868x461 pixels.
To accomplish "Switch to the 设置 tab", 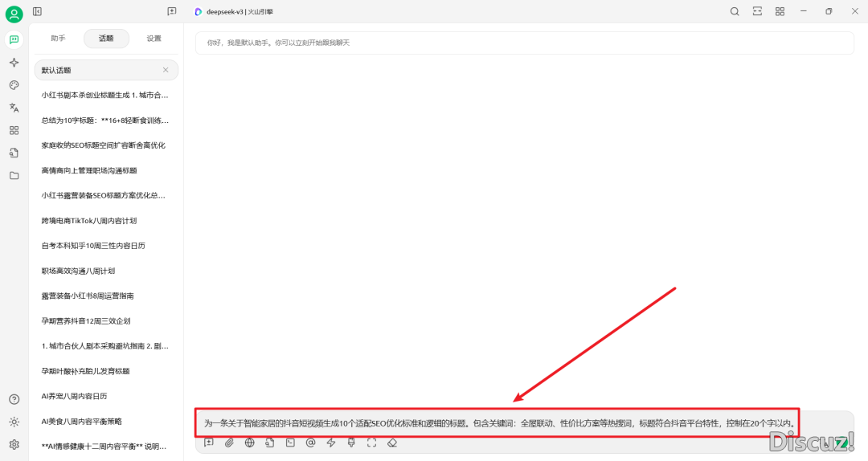I will [x=154, y=39].
